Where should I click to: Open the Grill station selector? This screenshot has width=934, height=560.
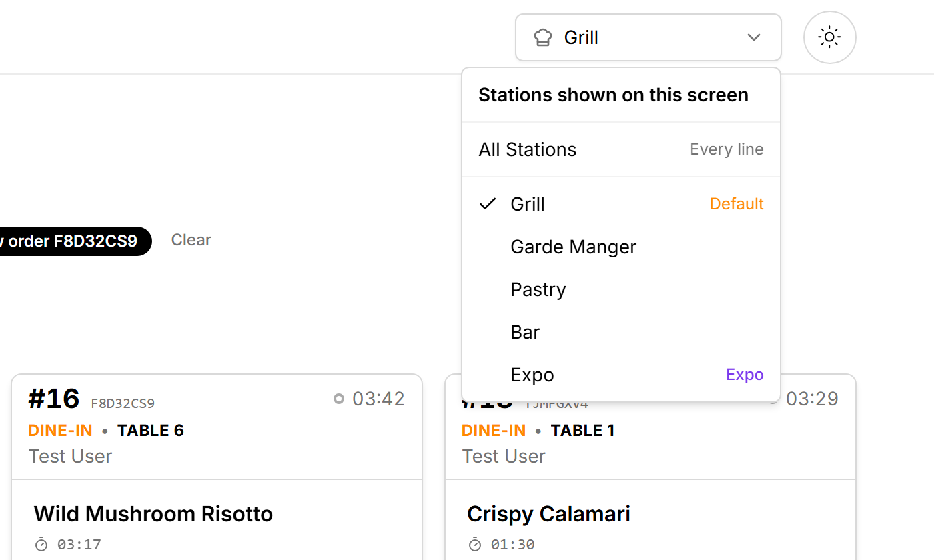click(x=648, y=37)
